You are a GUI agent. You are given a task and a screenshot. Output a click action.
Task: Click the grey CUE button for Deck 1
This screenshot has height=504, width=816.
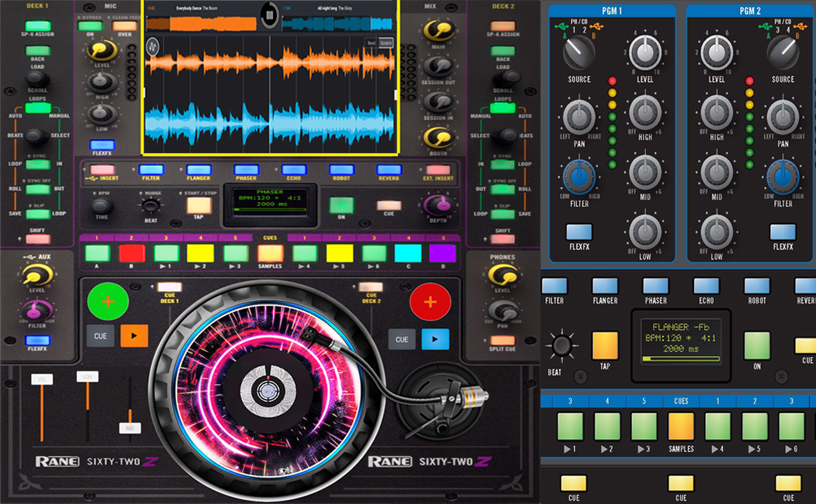coord(100,336)
